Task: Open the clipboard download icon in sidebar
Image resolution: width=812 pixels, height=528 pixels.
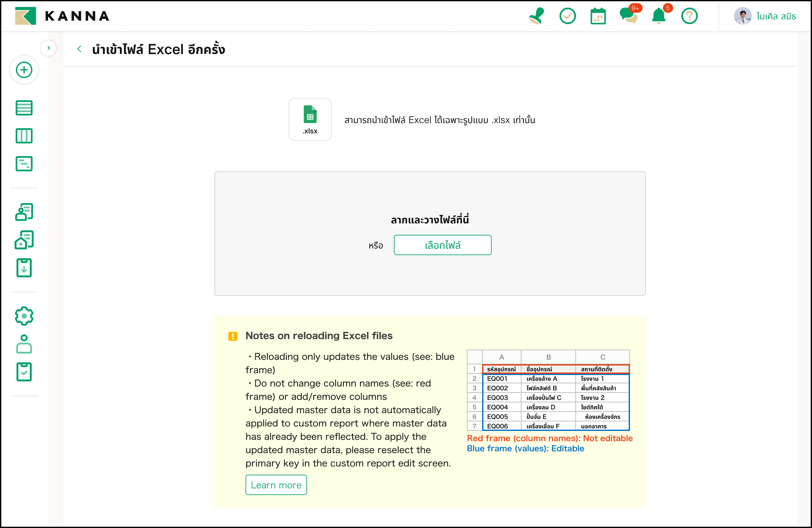Action: tap(24, 268)
